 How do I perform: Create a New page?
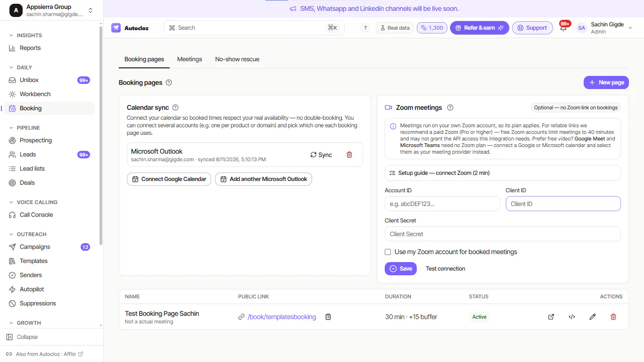click(606, 82)
